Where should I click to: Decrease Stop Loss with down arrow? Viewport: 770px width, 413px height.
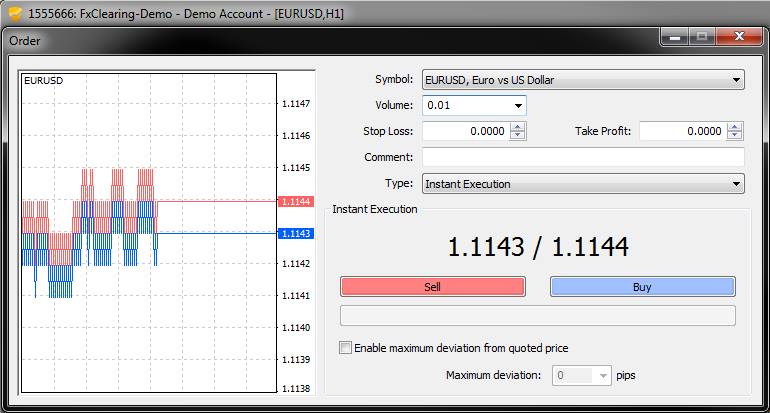click(x=517, y=135)
